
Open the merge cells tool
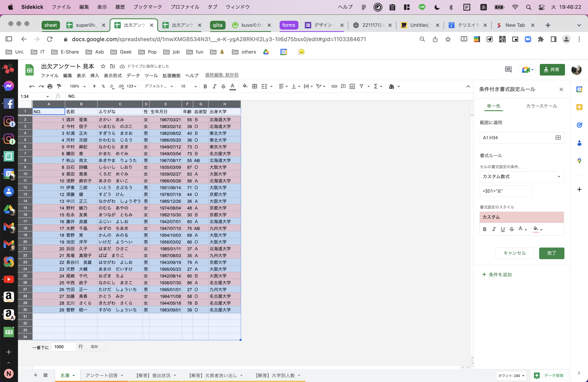264,86
